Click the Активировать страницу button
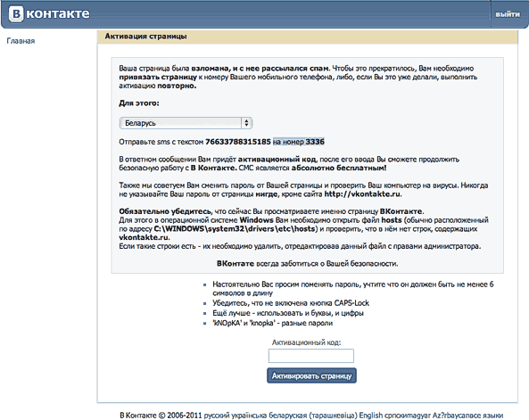Screen dimensions: 529x420 click(x=311, y=375)
